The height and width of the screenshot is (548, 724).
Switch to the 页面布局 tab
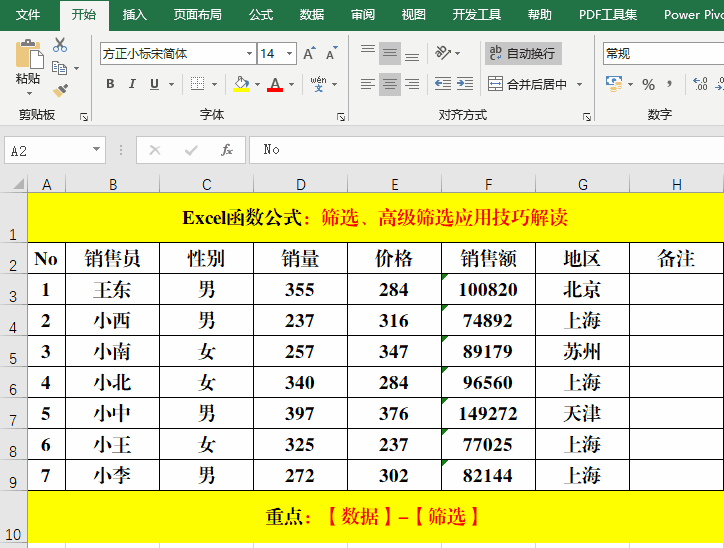coord(197,15)
